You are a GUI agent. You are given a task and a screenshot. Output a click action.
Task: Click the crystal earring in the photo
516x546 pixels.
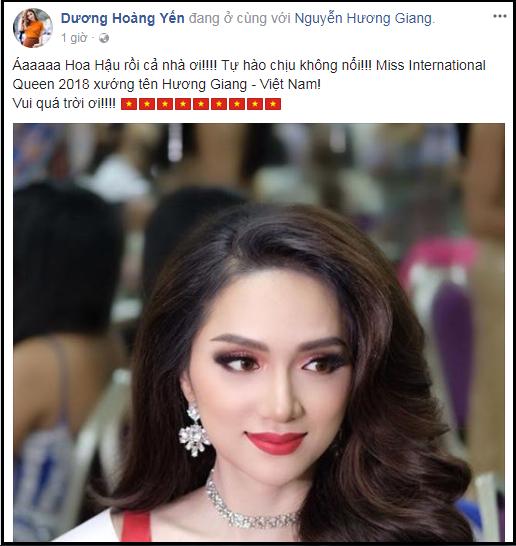click(194, 430)
